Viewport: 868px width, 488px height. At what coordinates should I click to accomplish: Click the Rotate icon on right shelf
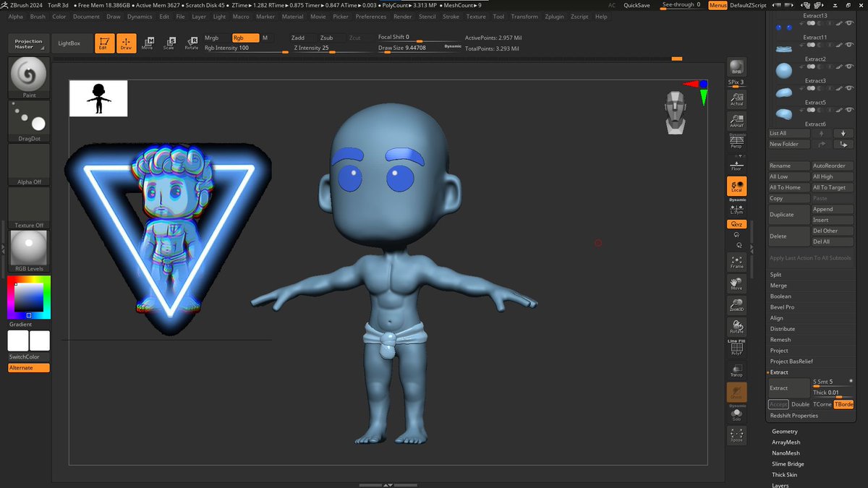tap(736, 327)
